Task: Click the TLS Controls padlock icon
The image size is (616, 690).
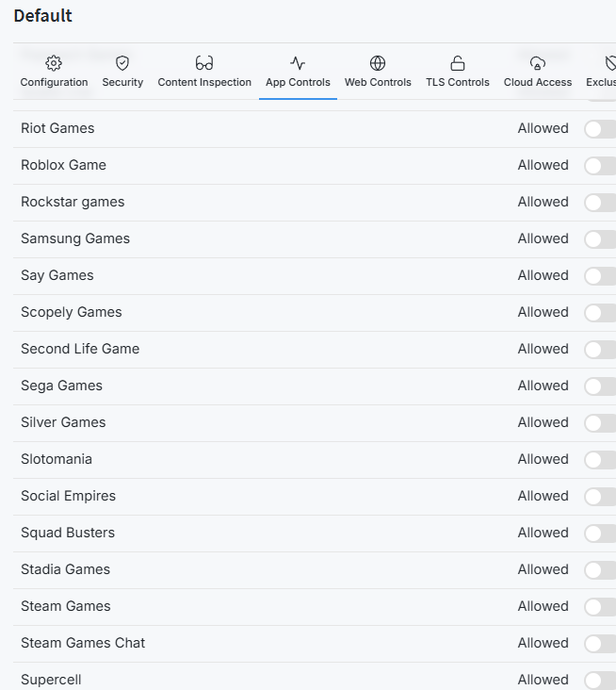Action: [x=457, y=63]
